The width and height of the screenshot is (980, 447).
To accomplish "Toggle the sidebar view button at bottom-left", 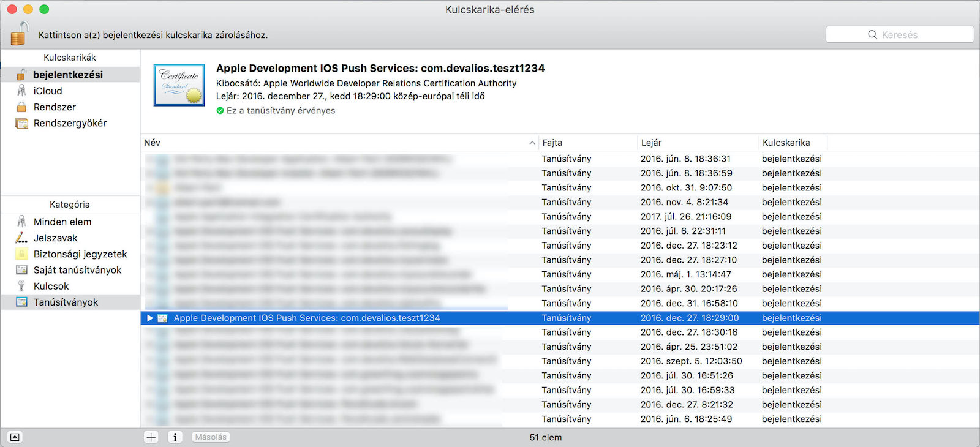I will [15, 437].
